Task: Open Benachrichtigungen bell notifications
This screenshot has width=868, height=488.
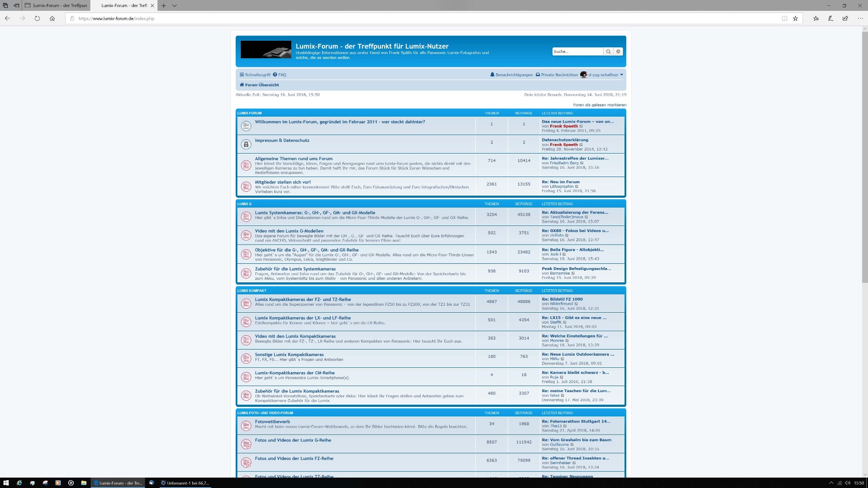Action: (x=511, y=75)
